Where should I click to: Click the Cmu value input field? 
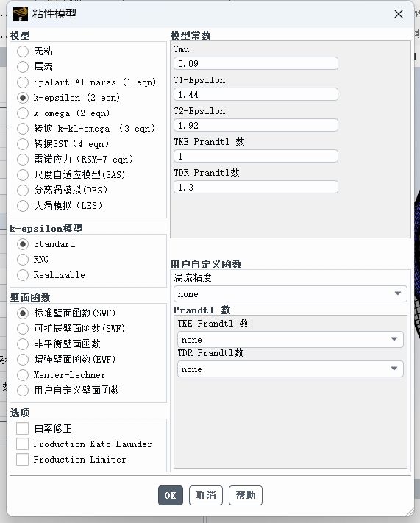(256, 63)
